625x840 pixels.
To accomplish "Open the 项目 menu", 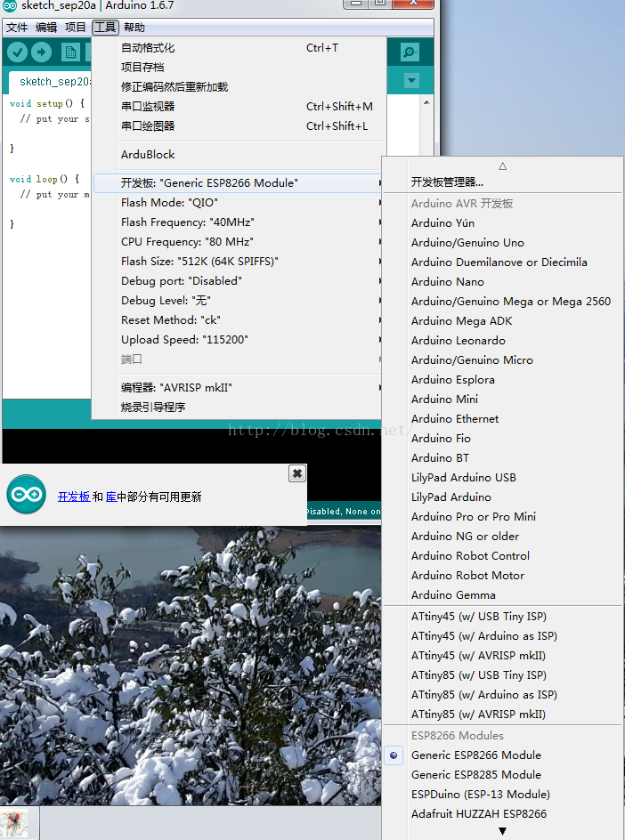I will (75, 28).
